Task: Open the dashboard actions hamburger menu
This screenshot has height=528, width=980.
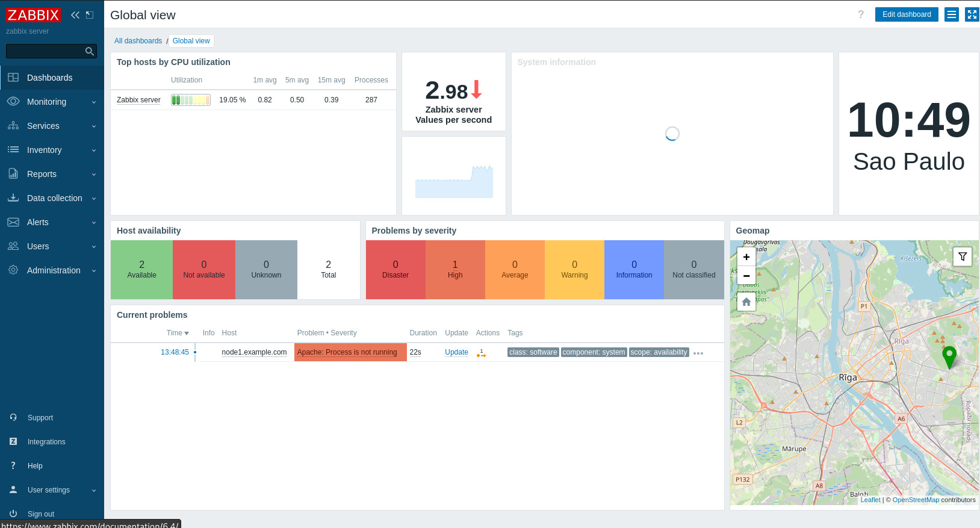Action: (x=952, y=14)
